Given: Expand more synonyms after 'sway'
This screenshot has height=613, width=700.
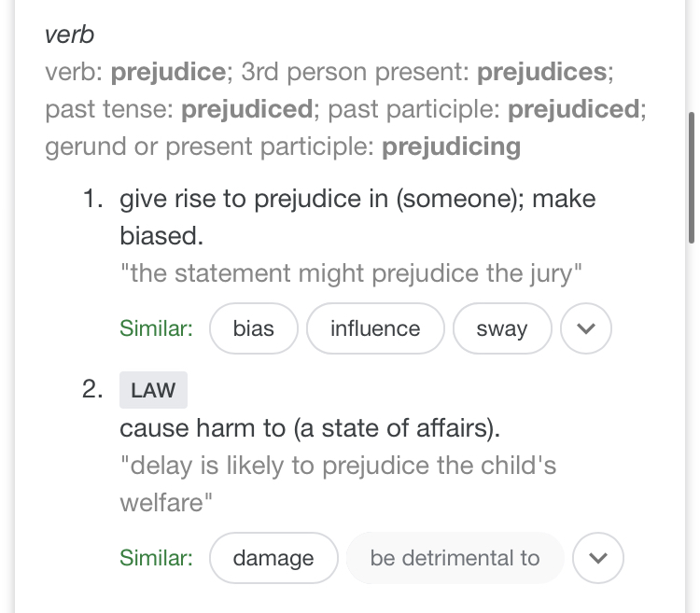Looking at the screenshot, I should [587, 328].
